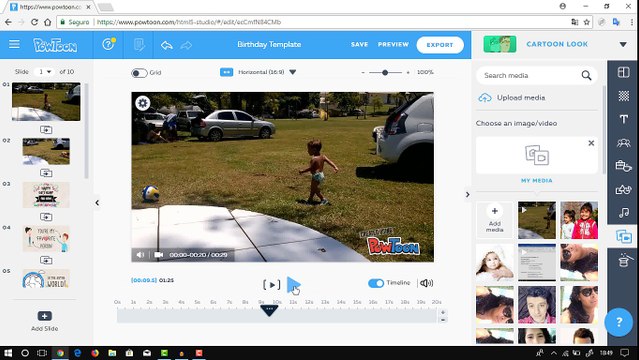Expand the Cartoon Look style dropdown
The width and height of the screenshot is (639, 360).
(623, 44)
